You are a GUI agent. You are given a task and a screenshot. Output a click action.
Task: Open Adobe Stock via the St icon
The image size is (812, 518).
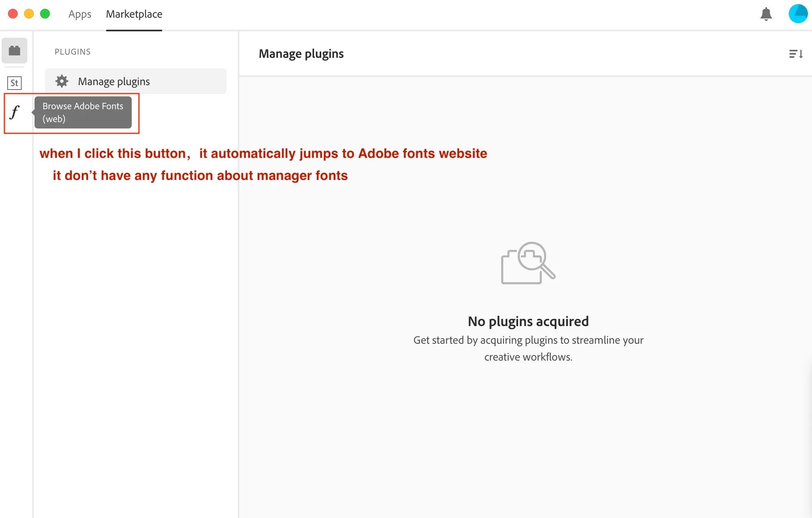click(x=14, y=83)
